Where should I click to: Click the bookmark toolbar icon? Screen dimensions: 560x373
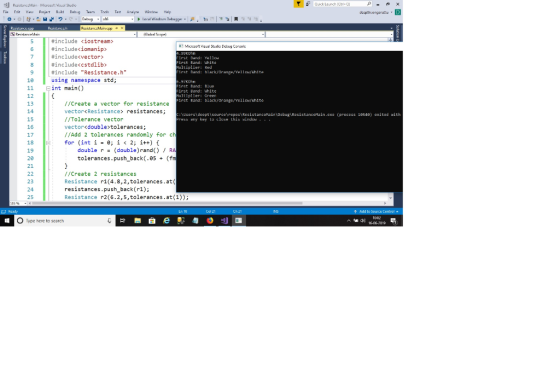point(236,19)
